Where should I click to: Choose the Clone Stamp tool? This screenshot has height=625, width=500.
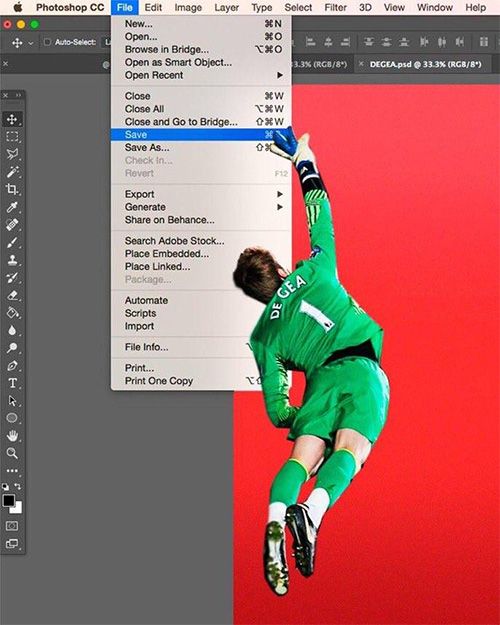(x=12, y=260)
